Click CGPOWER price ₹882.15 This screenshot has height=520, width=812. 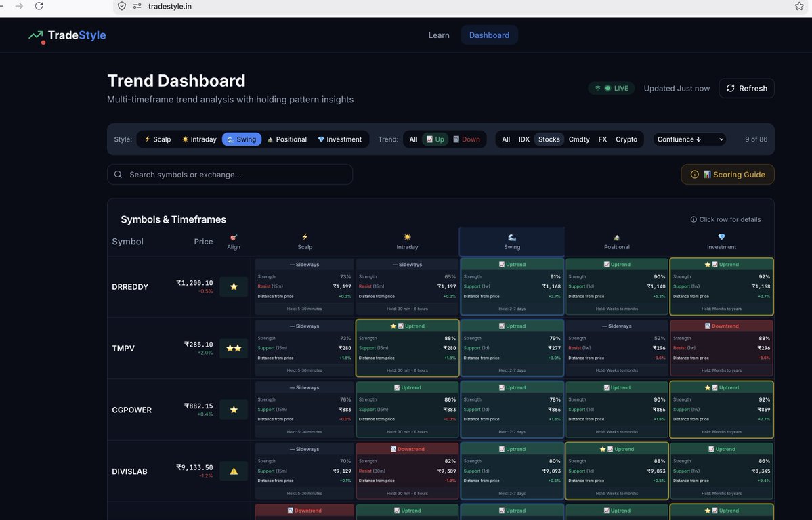(x=198, y=406)
